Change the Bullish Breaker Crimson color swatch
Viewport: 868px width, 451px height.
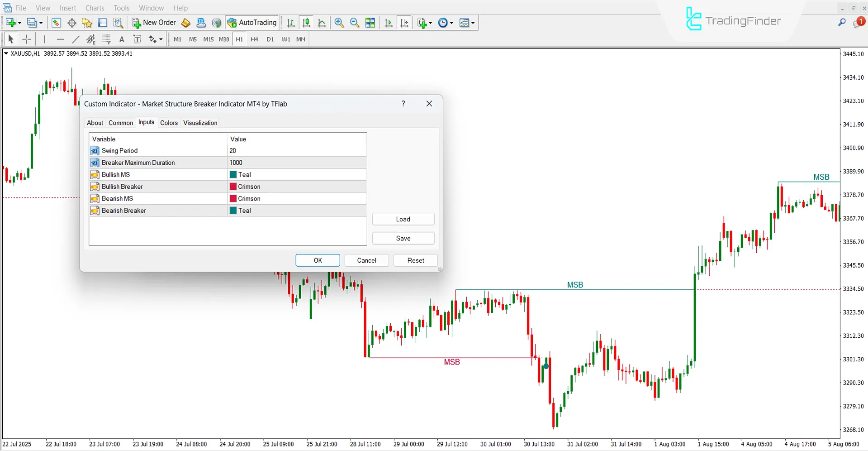(x=232, y=186)
